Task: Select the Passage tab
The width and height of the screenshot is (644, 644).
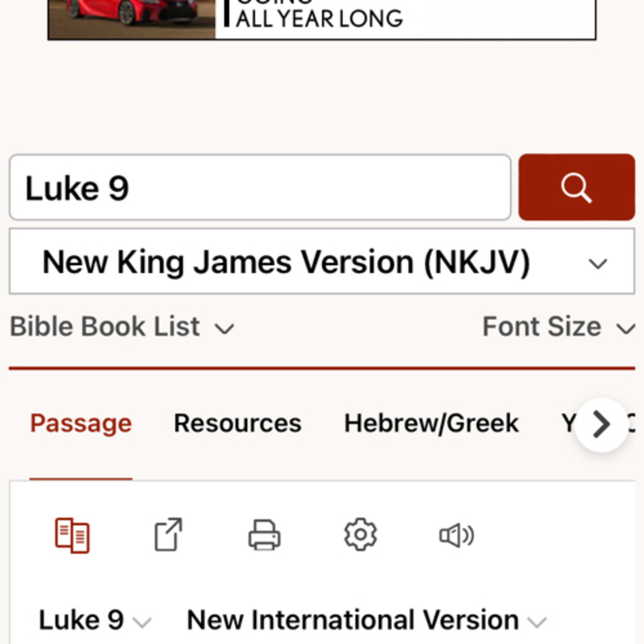Action: point(81,423)
